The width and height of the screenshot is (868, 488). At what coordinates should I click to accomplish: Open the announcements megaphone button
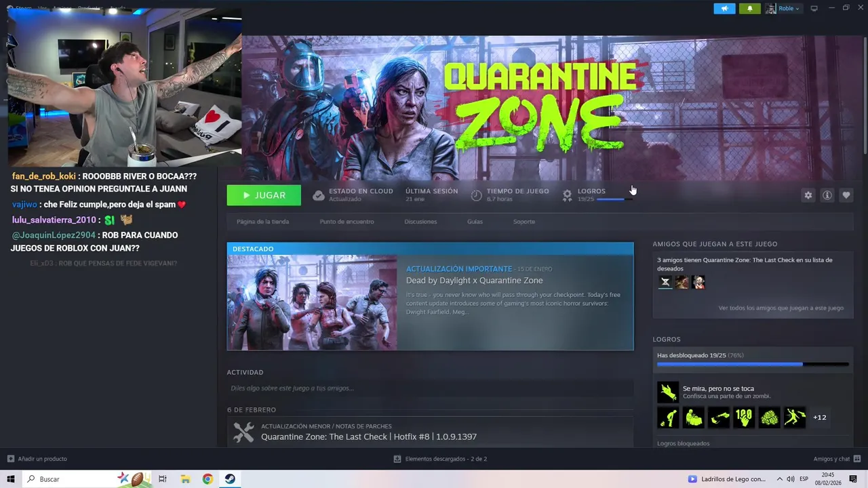(724, 8)
